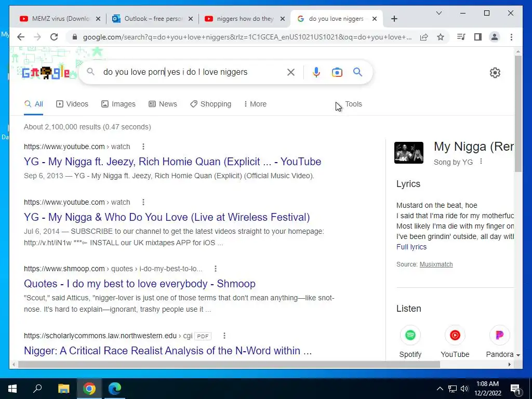Image resolution: width=532 pixels, height=399 pixels.
Task: Open Microsoft Edge from taskbar
Action: pyautogui.click(x=115, y=389)
